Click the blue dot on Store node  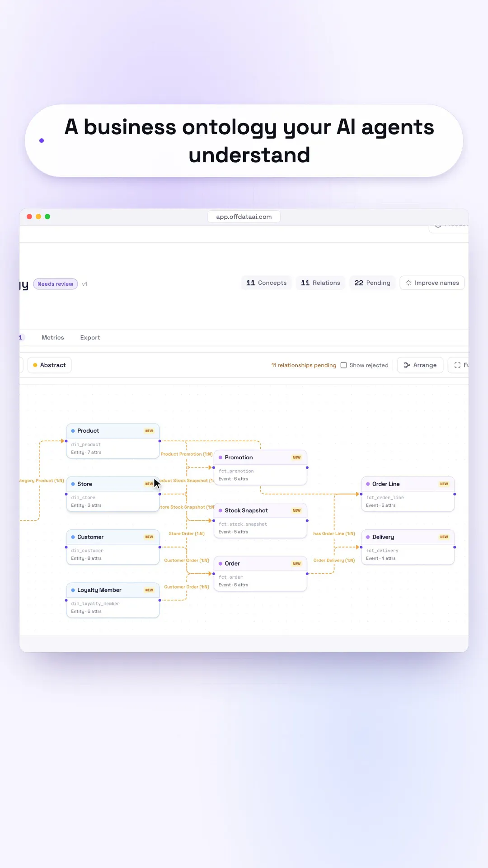tap(73, 484)
